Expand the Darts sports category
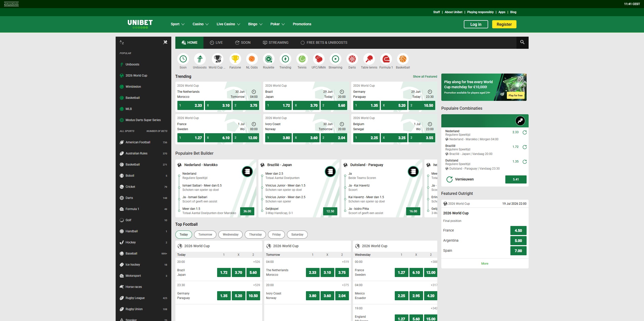 tap(143, 198)
